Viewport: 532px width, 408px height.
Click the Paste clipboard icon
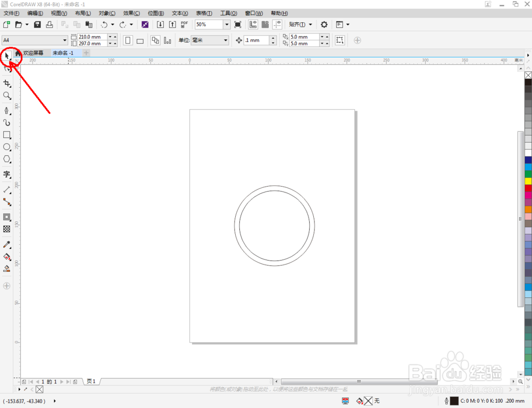[89, 24]
